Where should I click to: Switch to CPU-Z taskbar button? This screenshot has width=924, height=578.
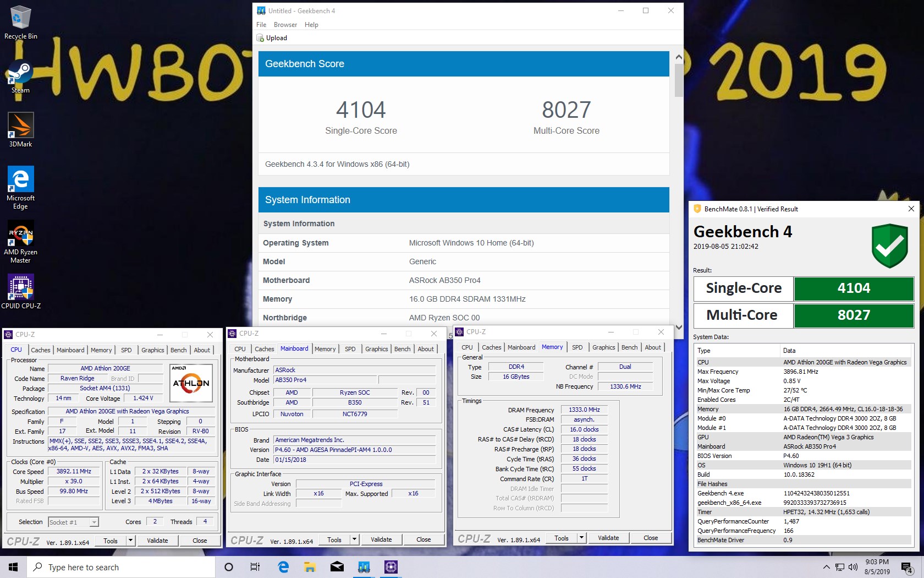coord(391,567)
